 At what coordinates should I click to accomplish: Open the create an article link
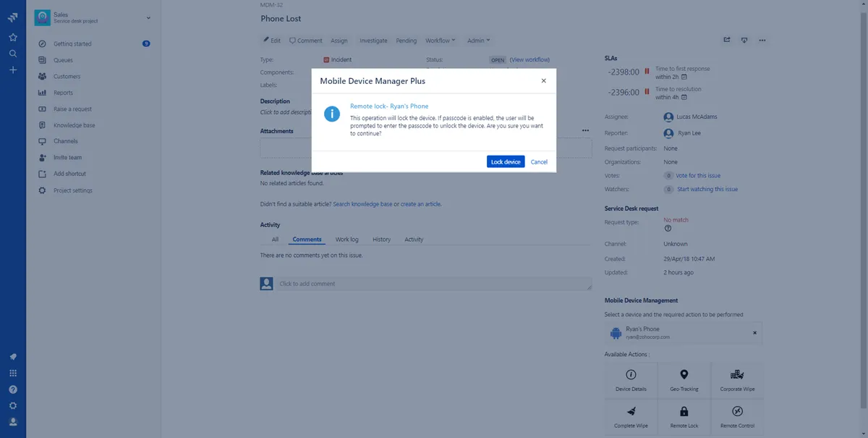point(420,204)
